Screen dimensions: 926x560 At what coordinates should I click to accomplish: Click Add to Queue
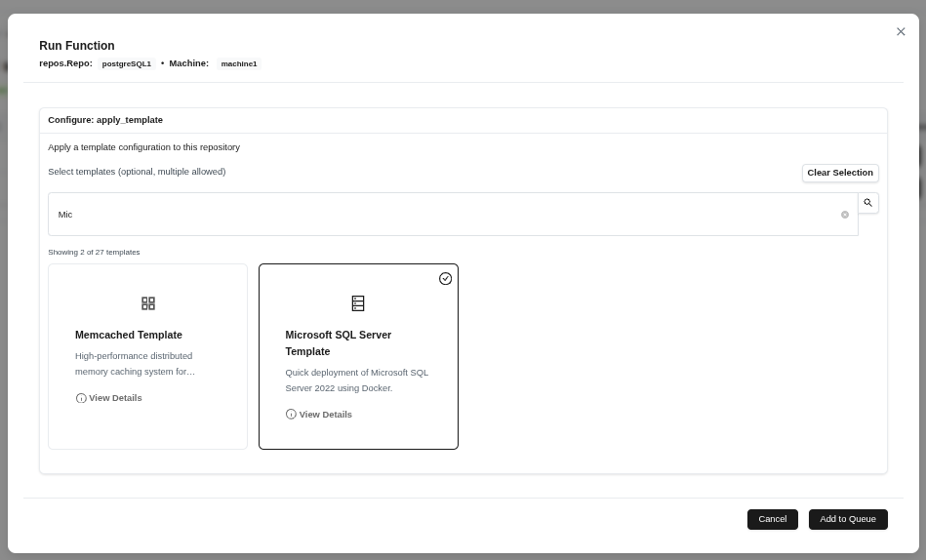(847, 519)
